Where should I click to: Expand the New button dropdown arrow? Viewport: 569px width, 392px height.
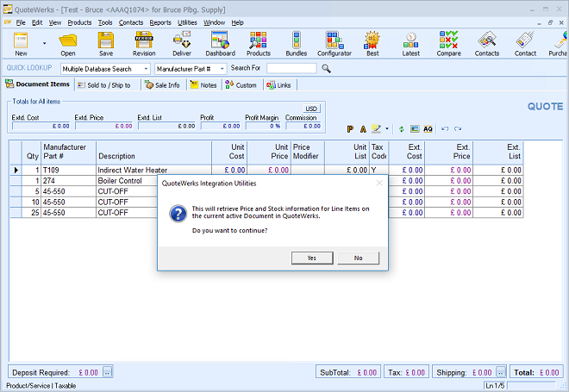pos(44,41)
